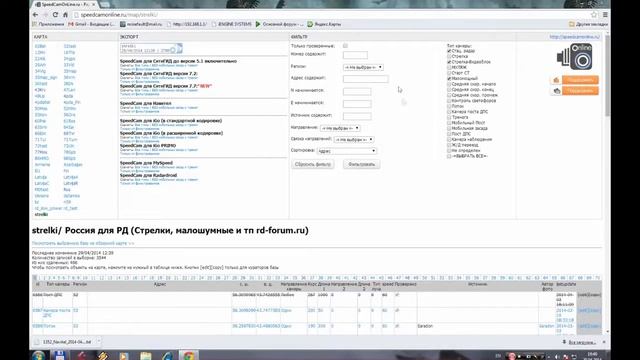Check the Тренога camera type
Image resolution: width=640 pixels, height=360 pixels.
point(449,117)
